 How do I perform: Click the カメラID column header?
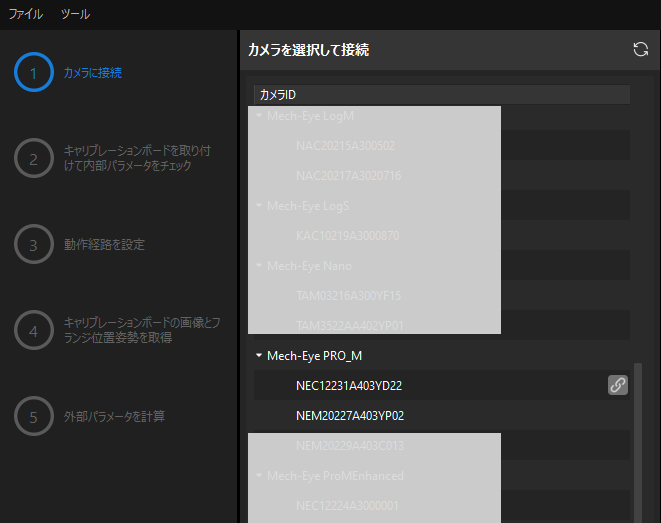pyautogui.click(x=442, y=94)
